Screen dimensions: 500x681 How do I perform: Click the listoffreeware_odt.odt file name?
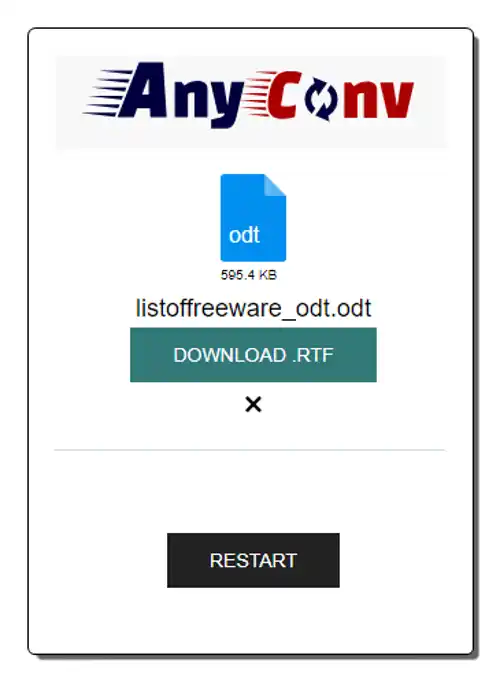point(253,308)
